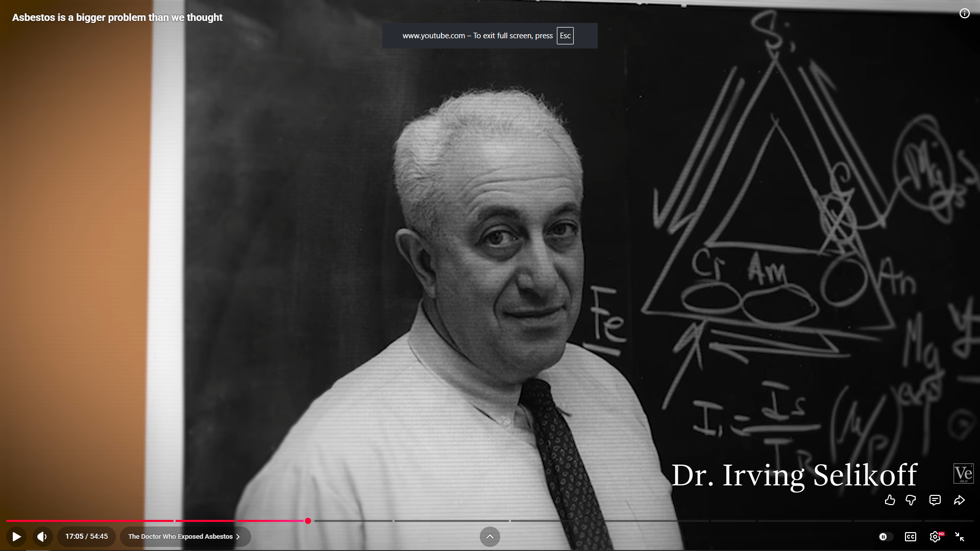This screenshot has width=980, height=551.
Task: Open video info card icon
Action: click(x=964, y=14)
